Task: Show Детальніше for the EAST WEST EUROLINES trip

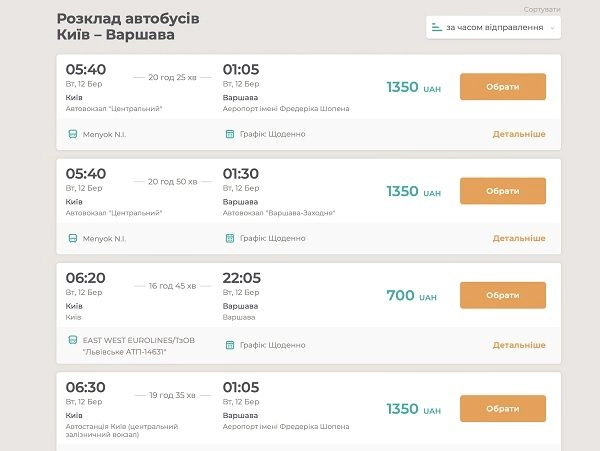Action: (x=519, y=345)
